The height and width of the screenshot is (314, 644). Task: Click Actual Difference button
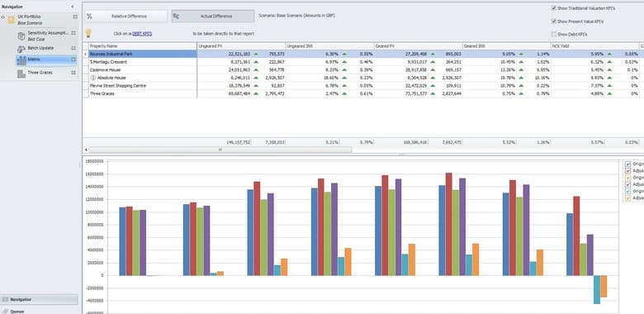[x=213, y=16]
